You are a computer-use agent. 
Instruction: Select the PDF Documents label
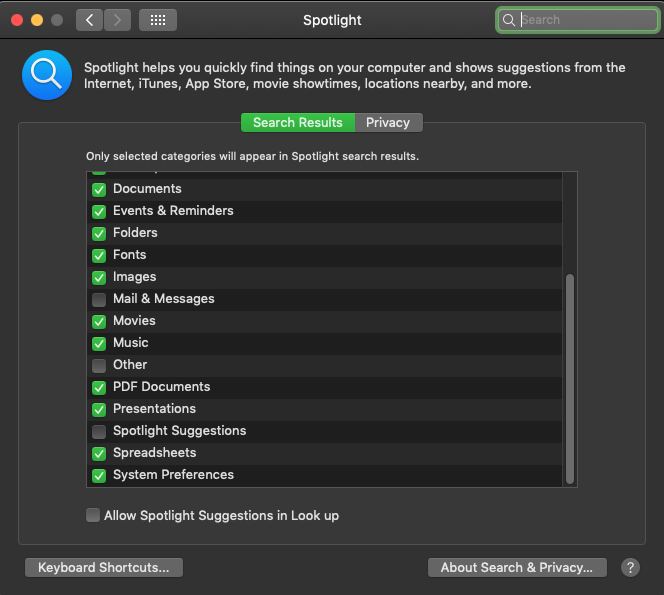161,387
